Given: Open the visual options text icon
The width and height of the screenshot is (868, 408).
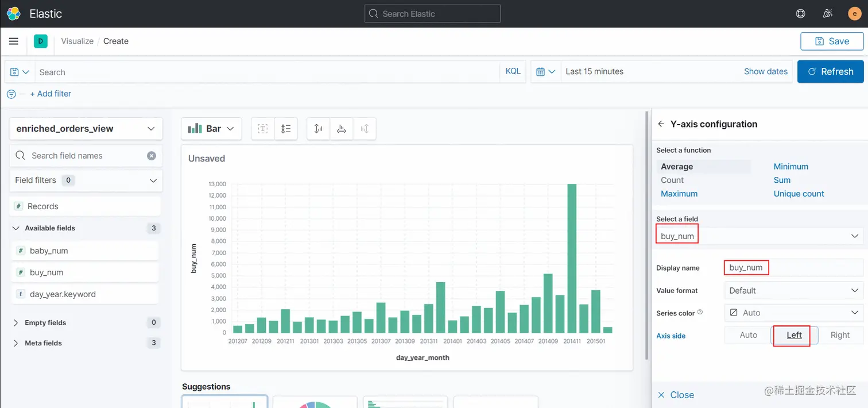Looking at the screenshot, I should [x=263, y=129].
